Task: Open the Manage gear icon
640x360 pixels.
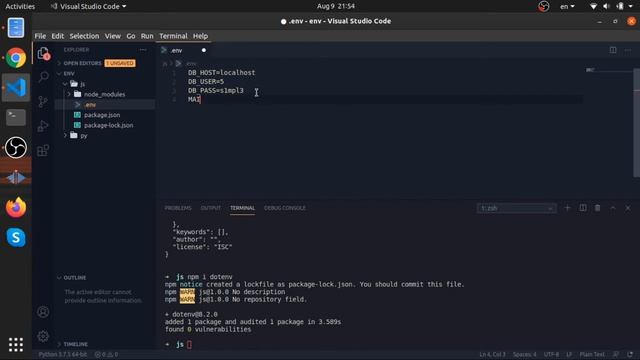Action: coord(43,336)
